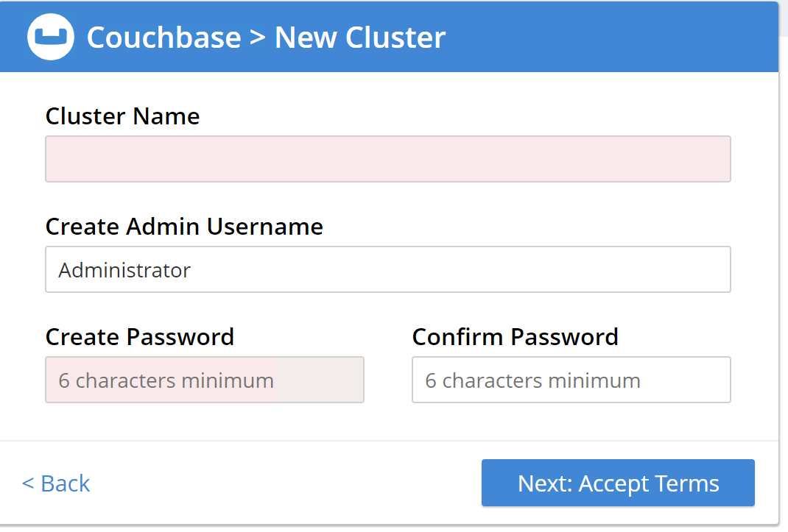Click the divider line above footer buttons
Image resolution: width=788 pixels, height=532 pixels.
[389, 441]
